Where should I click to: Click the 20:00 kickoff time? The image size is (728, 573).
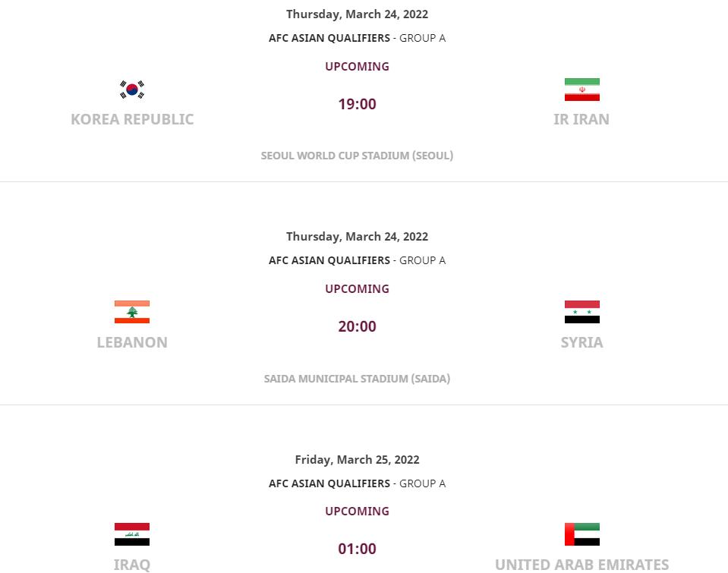[357, 326]
